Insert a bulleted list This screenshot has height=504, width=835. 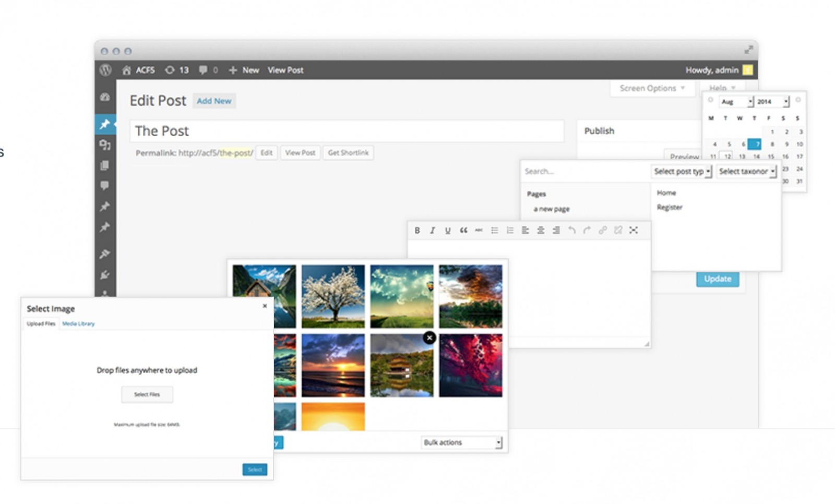point(494,230)
